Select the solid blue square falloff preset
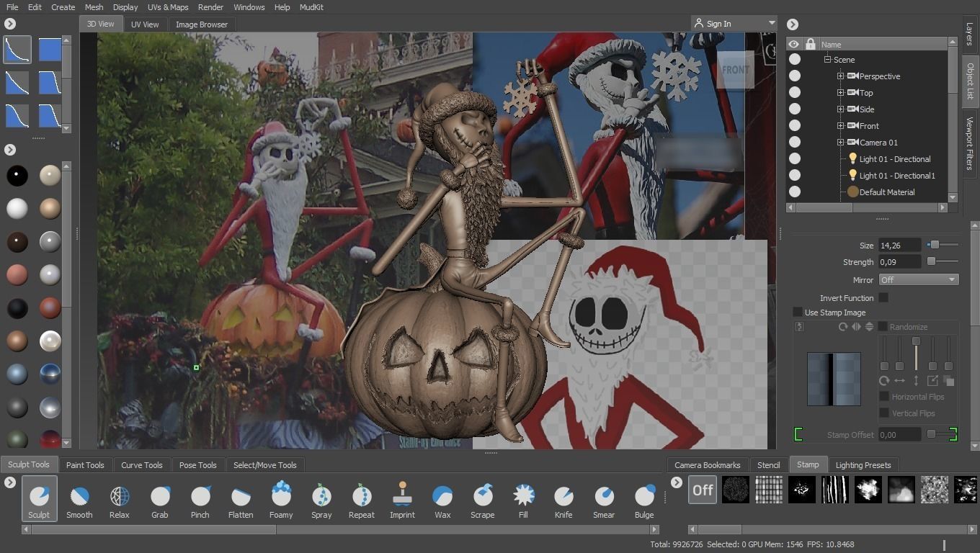 click(x=50, y=50)
